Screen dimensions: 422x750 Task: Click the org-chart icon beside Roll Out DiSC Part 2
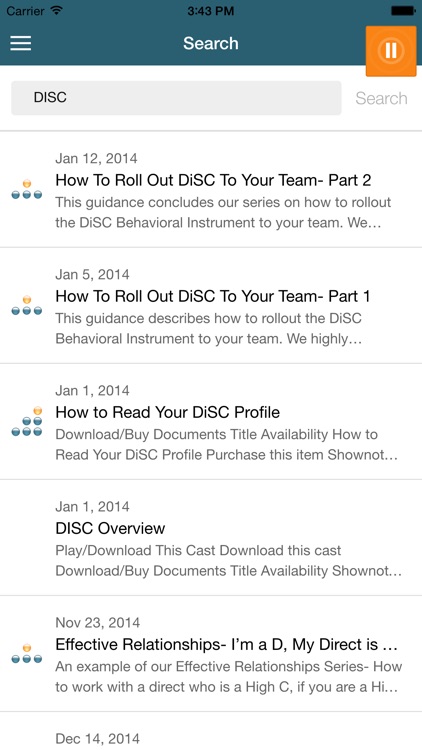(27, 189)
